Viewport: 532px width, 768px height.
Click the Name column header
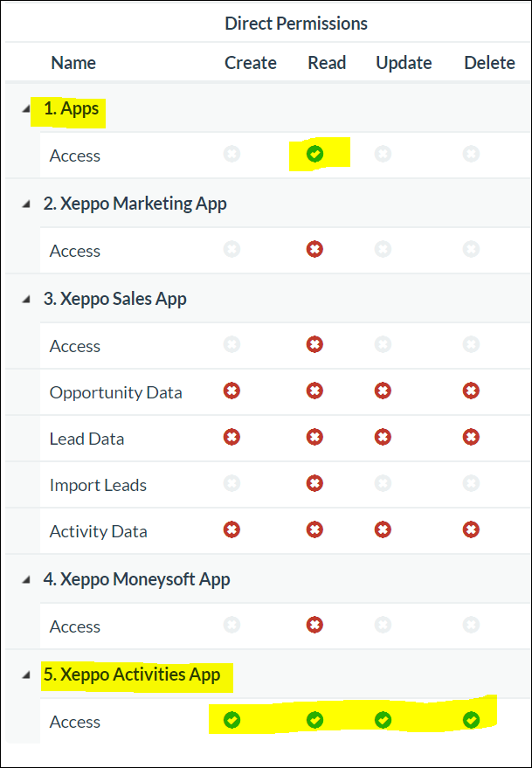point(73,63)
